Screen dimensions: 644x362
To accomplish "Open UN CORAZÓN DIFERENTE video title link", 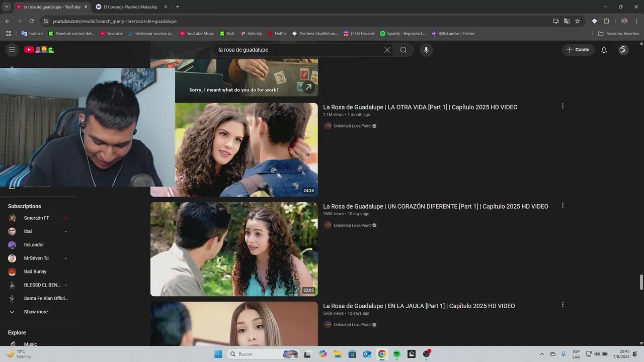I will pyautogui.click(x=436, y=206).
